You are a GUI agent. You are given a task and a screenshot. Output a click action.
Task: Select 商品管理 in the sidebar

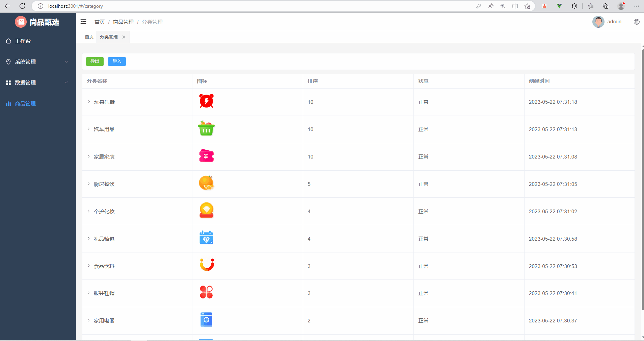click(x=38, y=103)
